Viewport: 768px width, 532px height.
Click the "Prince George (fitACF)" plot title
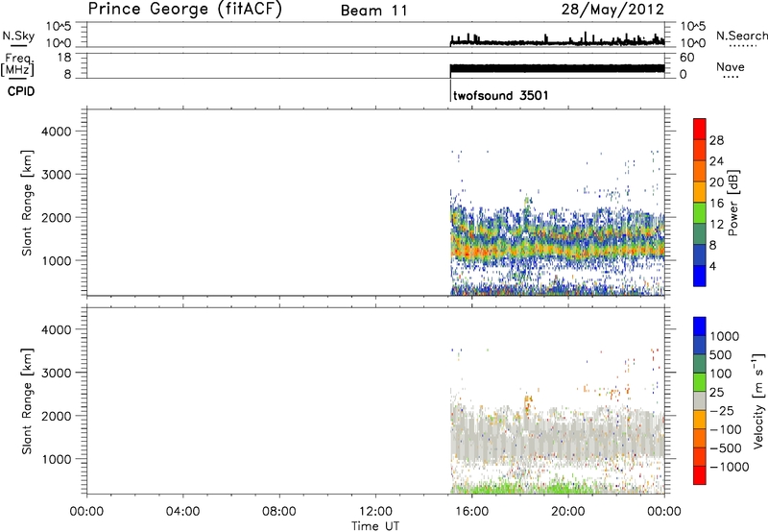(184, 10)
